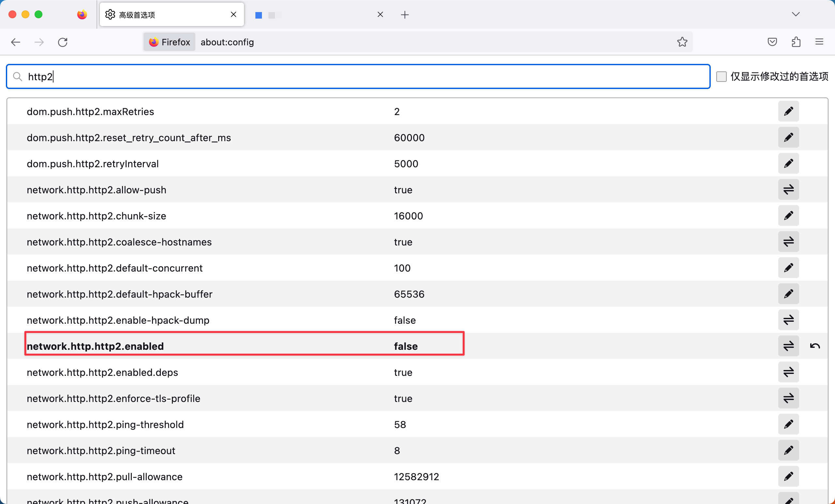The image size is (835, 504).
Task: Edit the network.http.http2.default-concurrent value
Action: [789, 268]
